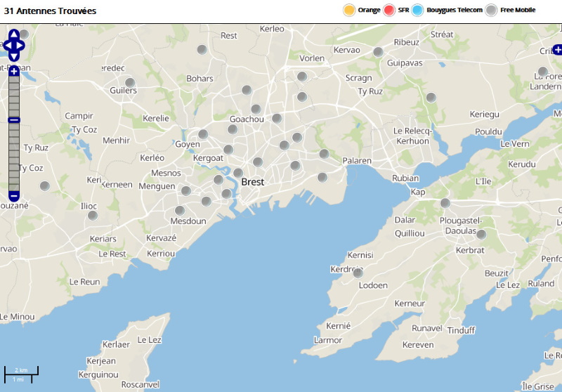Image resolution: width=562 pixels, height=392 pixels.
Task: Zoom in using the plus button
Action: click(x=14, y=71)
